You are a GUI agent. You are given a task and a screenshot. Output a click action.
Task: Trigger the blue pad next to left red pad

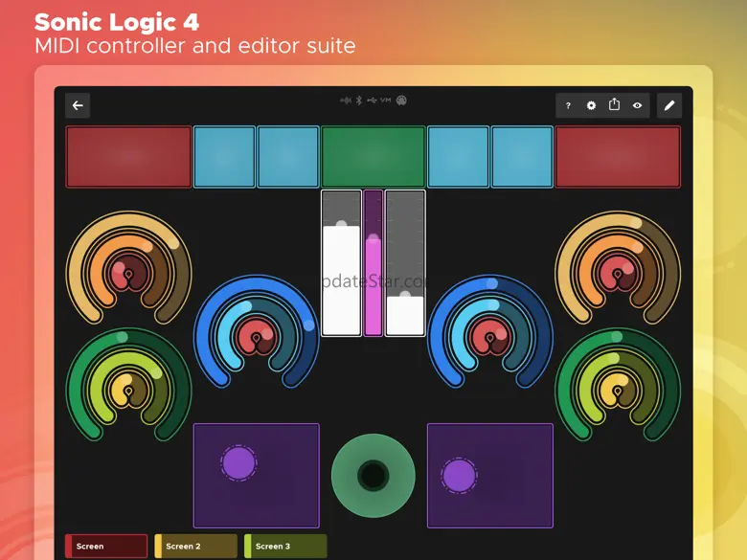(224, 157)
